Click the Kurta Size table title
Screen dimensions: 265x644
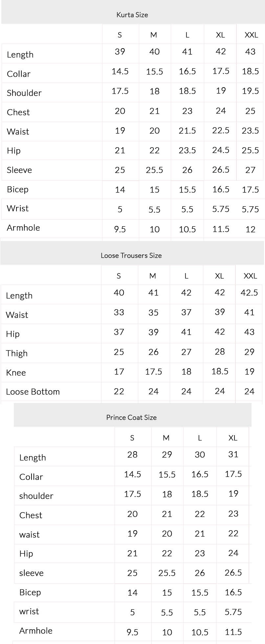pos(132,15)
